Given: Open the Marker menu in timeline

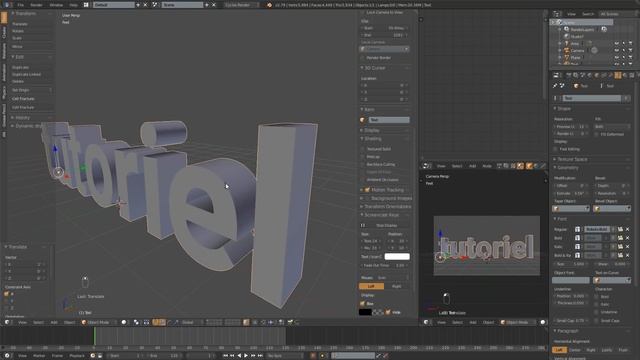Looking at the screenshot, I should click(39, 356).
